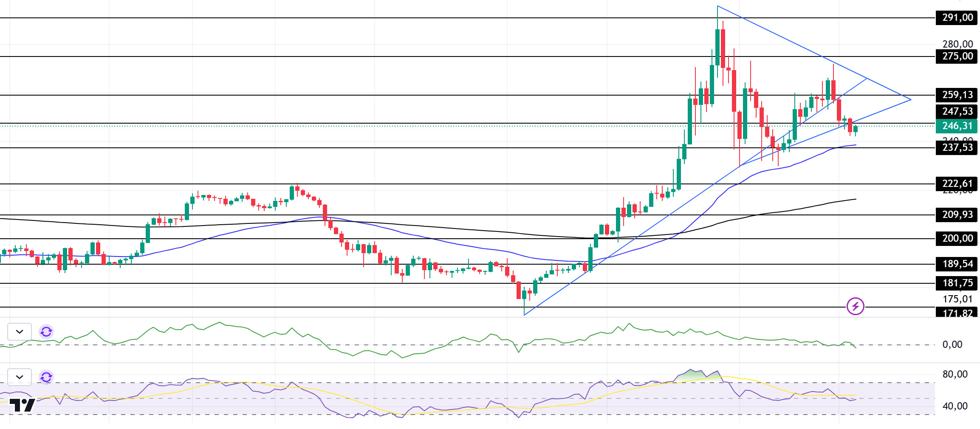Select the 237,53 price label
Screen dimensions: 980x429
coord(956,148)
